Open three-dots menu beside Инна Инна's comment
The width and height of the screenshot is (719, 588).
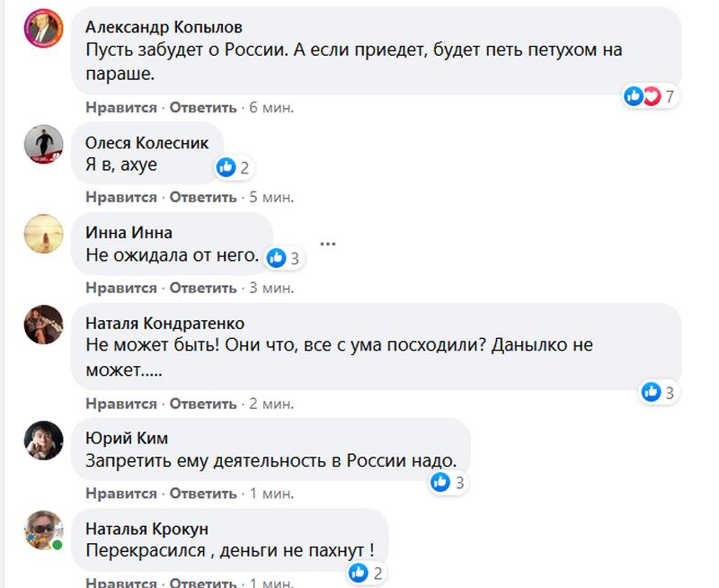pyautogui.click(x=328, y=243)
